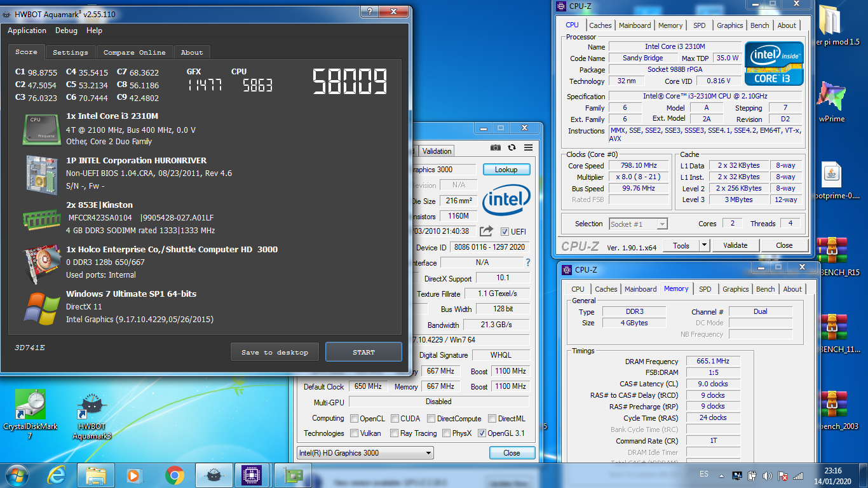868x488 pixels.
Task: Open the Debug menu in Aquamark
Action: tap(66, 30)
